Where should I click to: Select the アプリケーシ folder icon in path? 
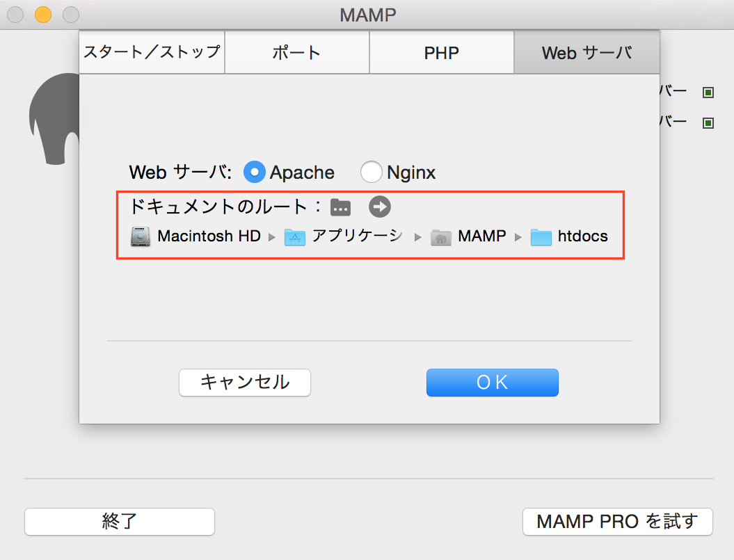coord(295,237)
